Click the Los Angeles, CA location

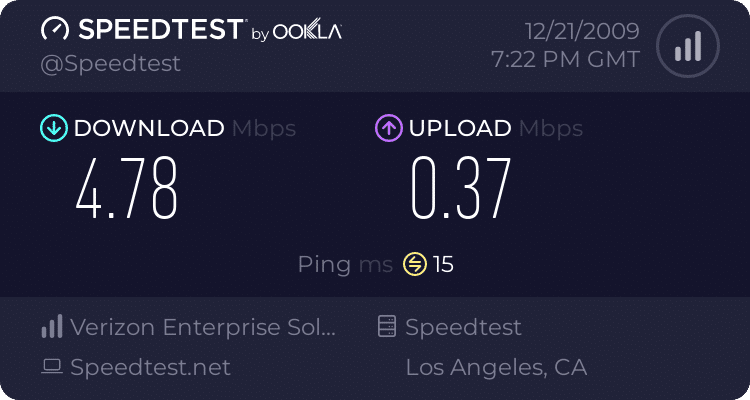(x=496, y=367)
